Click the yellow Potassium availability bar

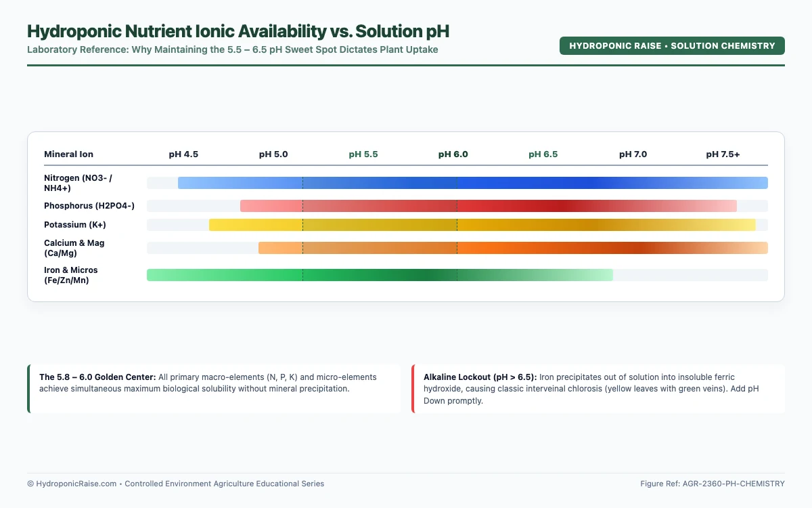pyautogui.click(x=482, y=225)
